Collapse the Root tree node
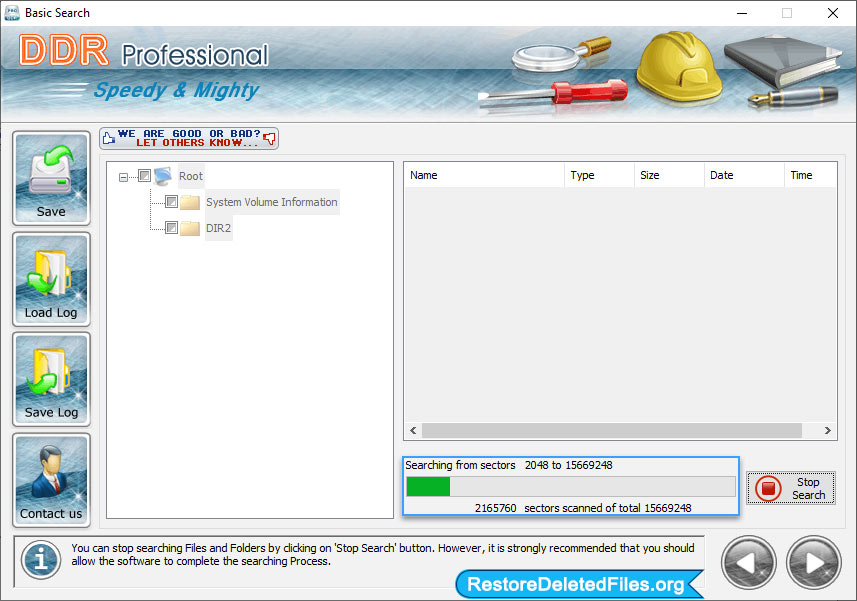This screenshot has height=601, width=857. click(x=124, y=177)
